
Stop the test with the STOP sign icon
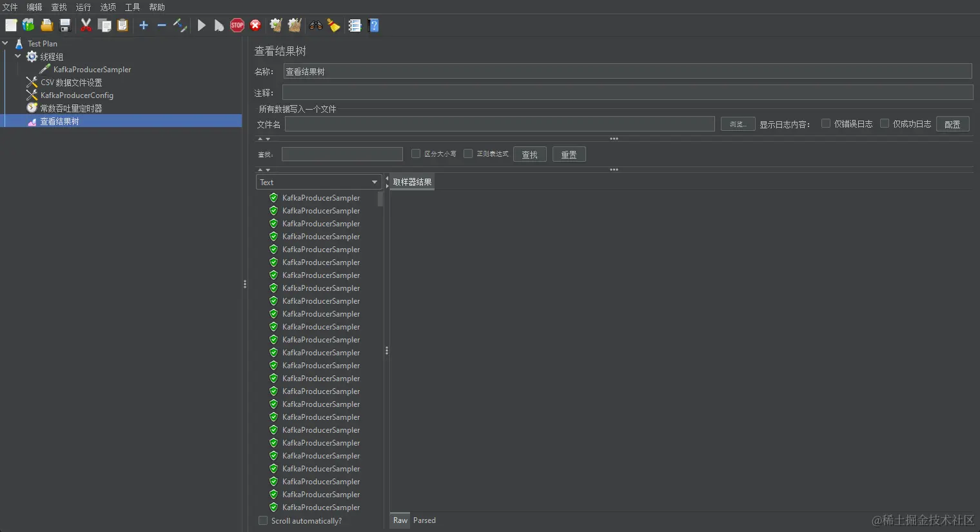(x=237, y=25)
